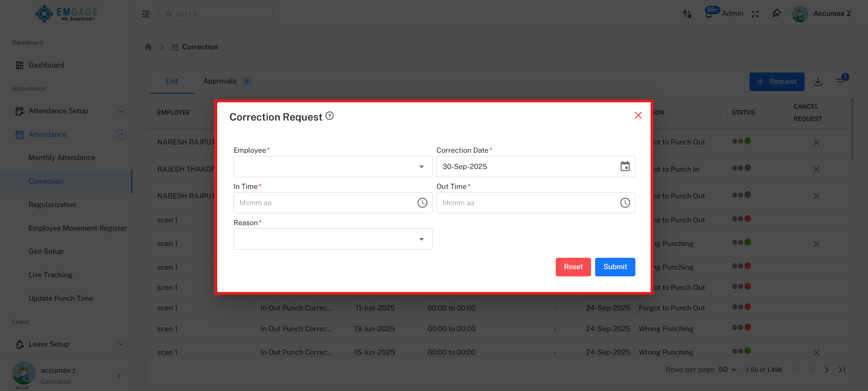Click the In Time input field
The image size is (868, 391).
[x=324, y=203]
